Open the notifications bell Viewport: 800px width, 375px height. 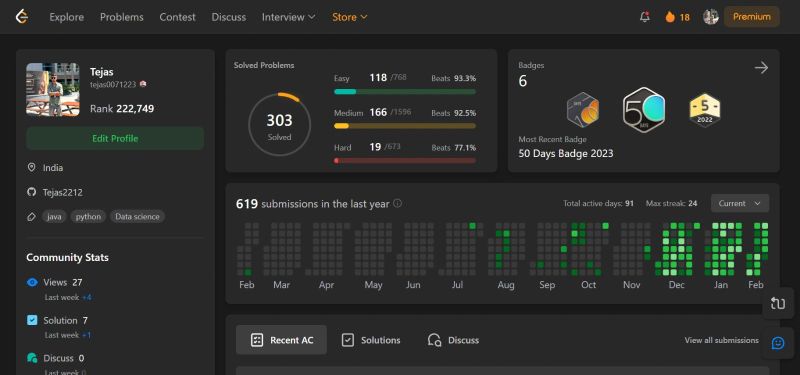(645, 17)
